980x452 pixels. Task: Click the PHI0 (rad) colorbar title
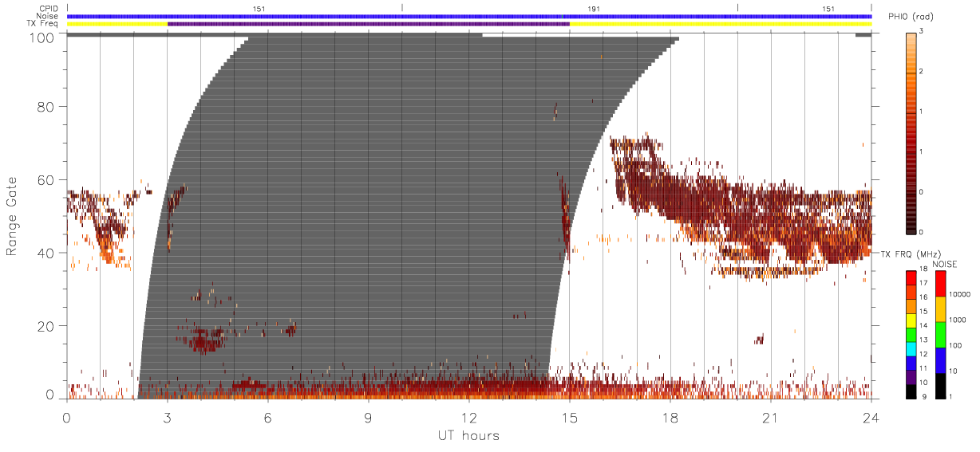(912, 17)
